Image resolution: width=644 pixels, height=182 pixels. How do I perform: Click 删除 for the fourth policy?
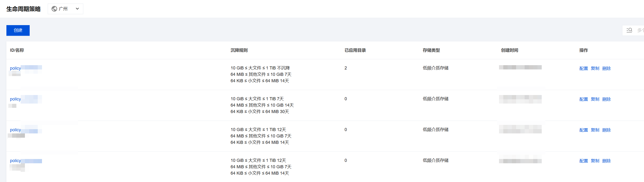[x=606, y=161]
